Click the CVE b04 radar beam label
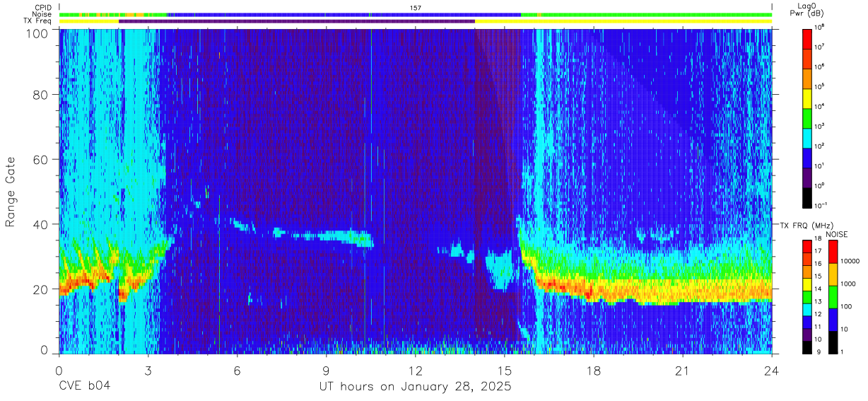 tap(83, 387)
